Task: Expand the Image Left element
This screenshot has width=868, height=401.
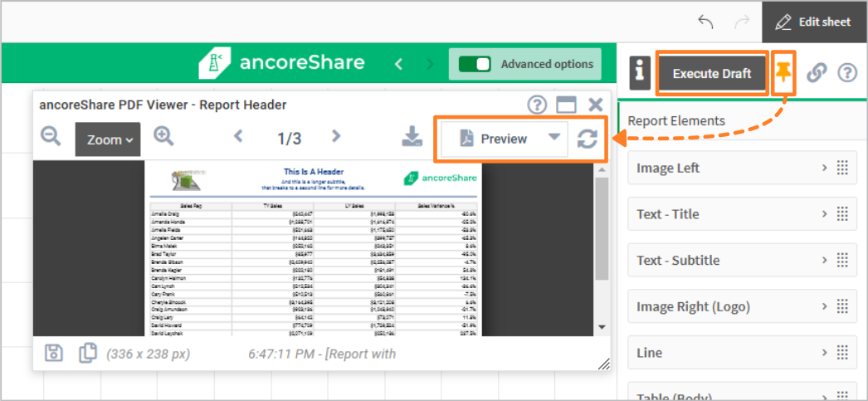Action: [x=824, y=167]
